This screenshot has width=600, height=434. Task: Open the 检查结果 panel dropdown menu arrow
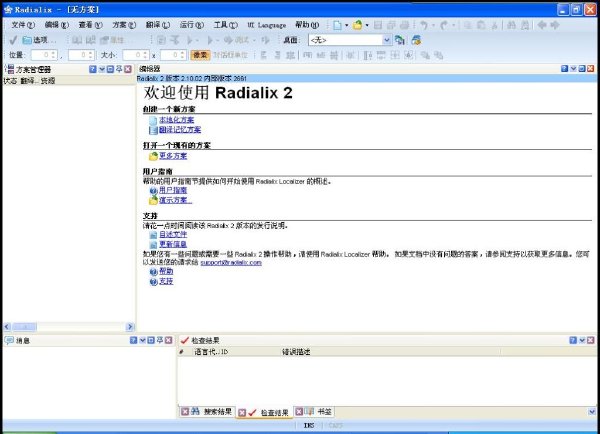(x=582, y=340)
